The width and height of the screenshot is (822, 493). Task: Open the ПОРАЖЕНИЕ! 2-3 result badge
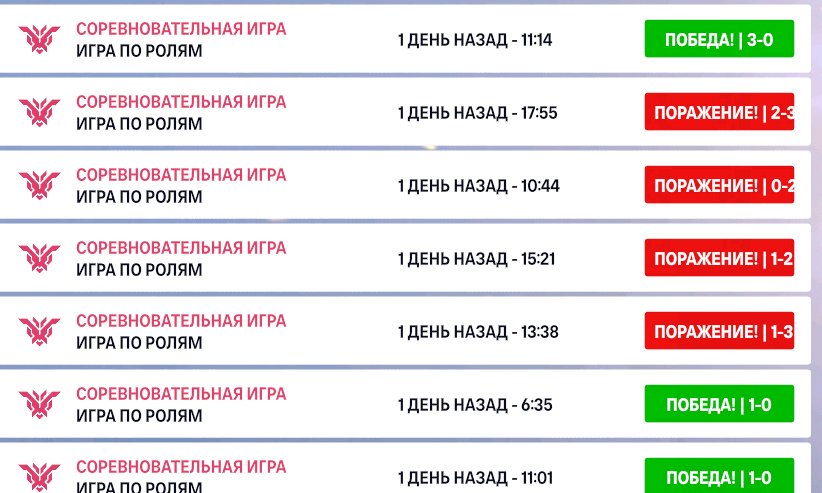719,112
